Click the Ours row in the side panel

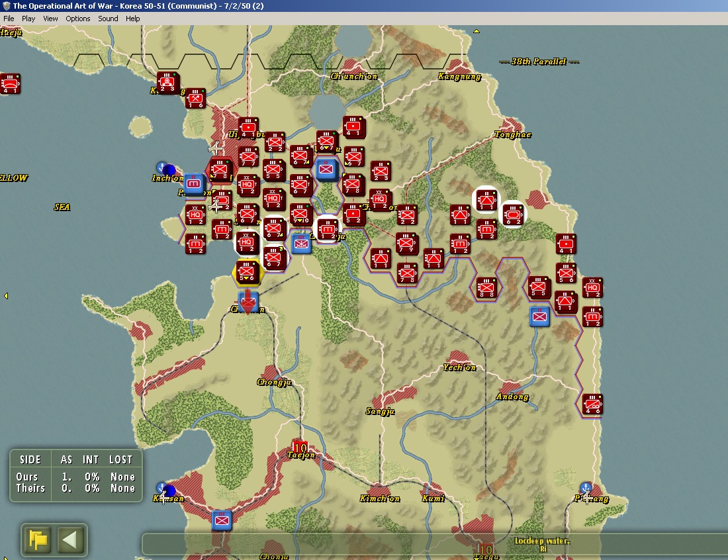pos(75,477)
